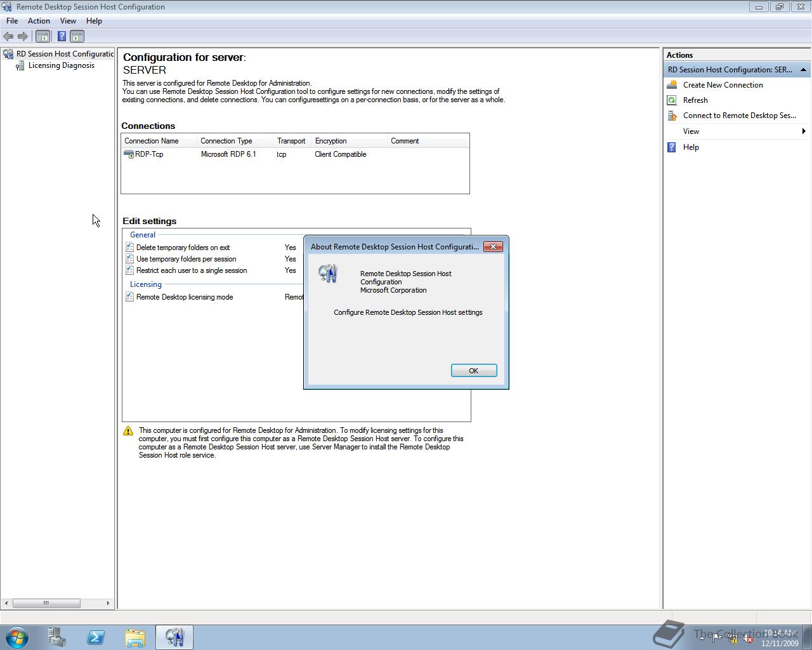Open Windows Explorer from the taskbar
812x650 pixels.
tap(135, 637)
